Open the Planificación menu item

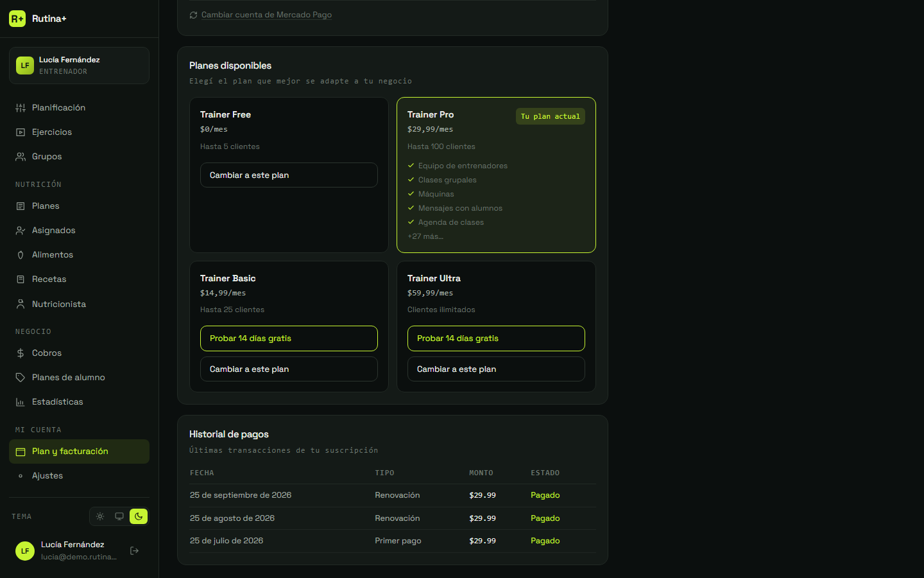tap(79, 108)
